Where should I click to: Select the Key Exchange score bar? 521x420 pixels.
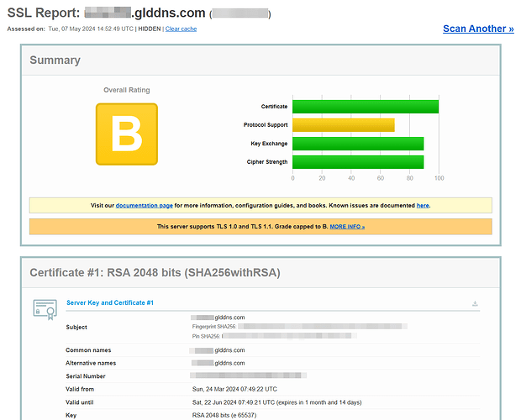coord(358,144)
